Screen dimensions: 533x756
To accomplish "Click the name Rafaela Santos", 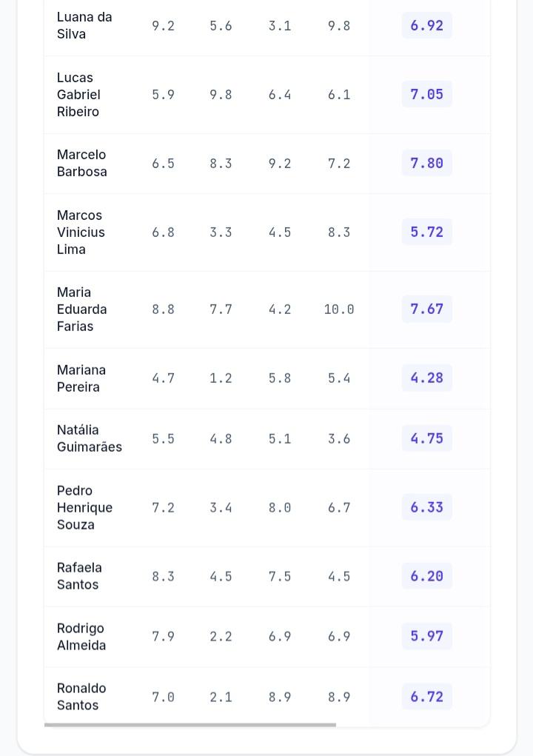I will [79, 575].
